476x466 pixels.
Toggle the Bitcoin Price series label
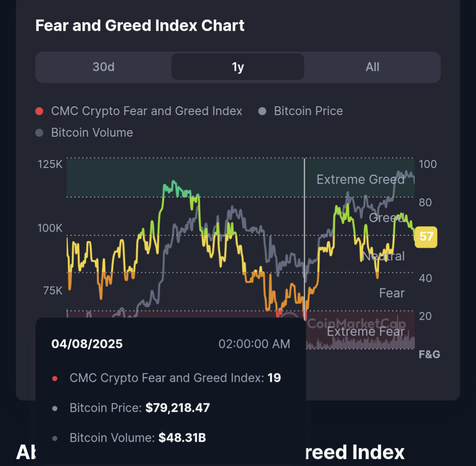[308, 111]
